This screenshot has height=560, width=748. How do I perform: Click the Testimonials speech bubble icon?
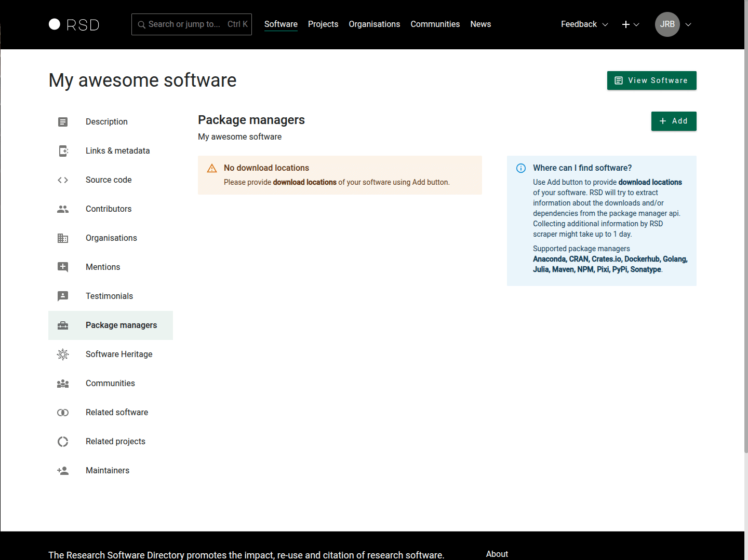[x=63, y=296]
